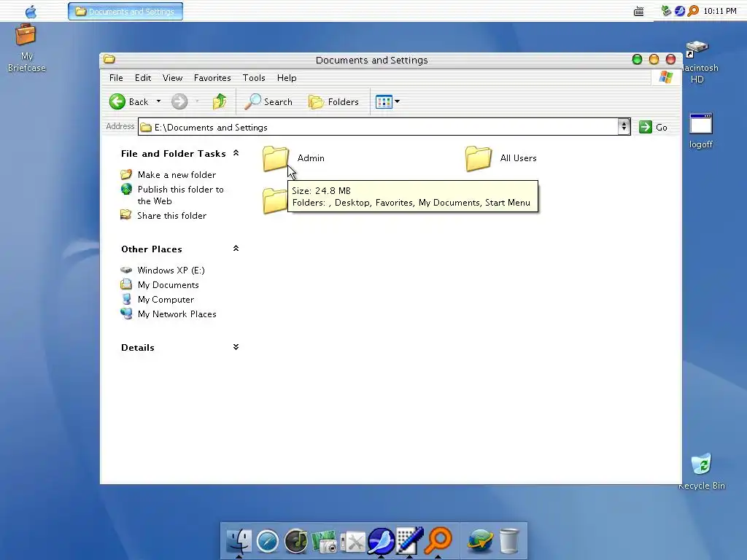
Task: Click the green Back arrow icon
Action: tap(117, 101)
